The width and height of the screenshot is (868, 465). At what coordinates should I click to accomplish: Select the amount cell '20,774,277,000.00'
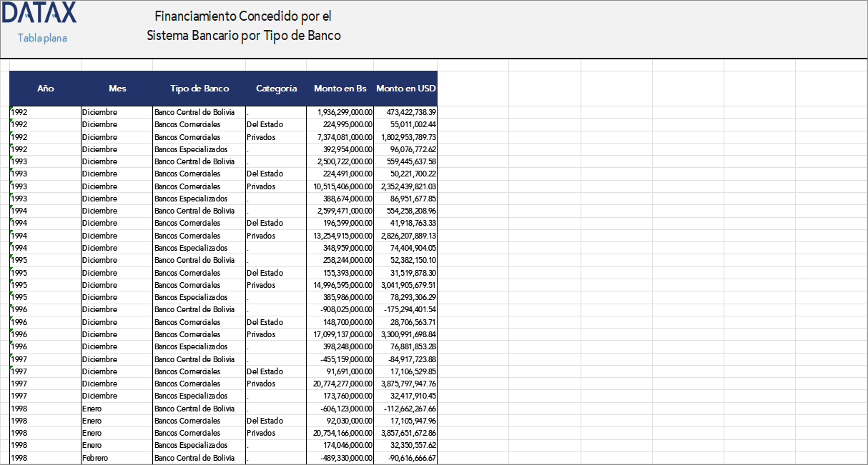(x=342, y=384)
